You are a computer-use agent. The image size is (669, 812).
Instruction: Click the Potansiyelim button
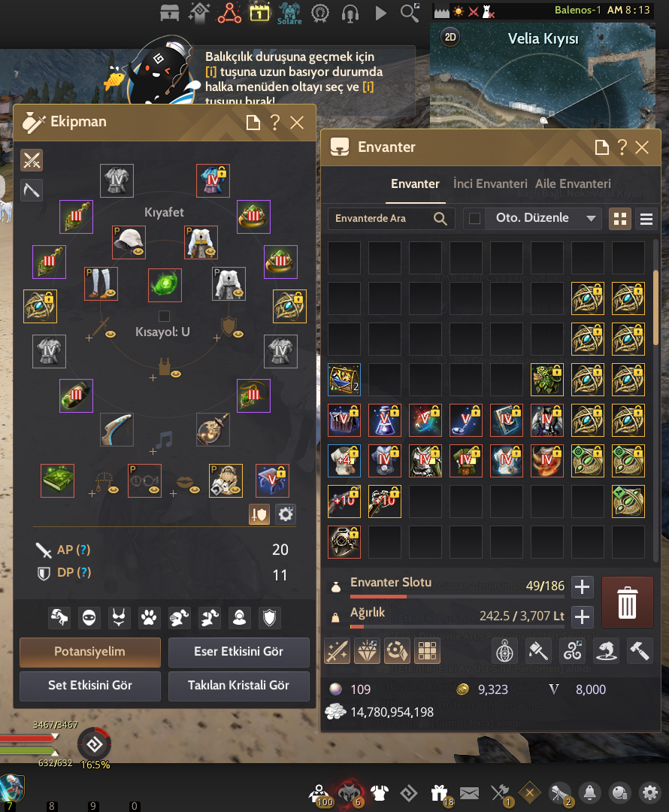pos(90,652)
